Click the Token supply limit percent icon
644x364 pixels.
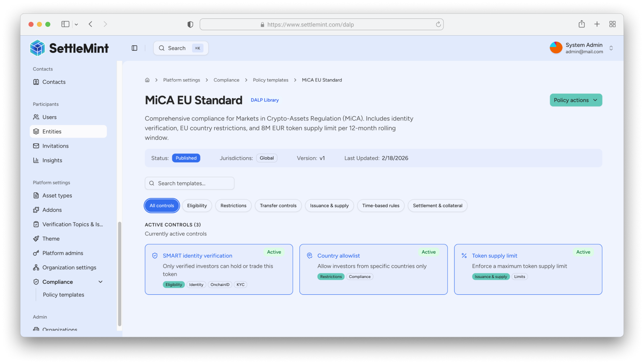point(464,256)
